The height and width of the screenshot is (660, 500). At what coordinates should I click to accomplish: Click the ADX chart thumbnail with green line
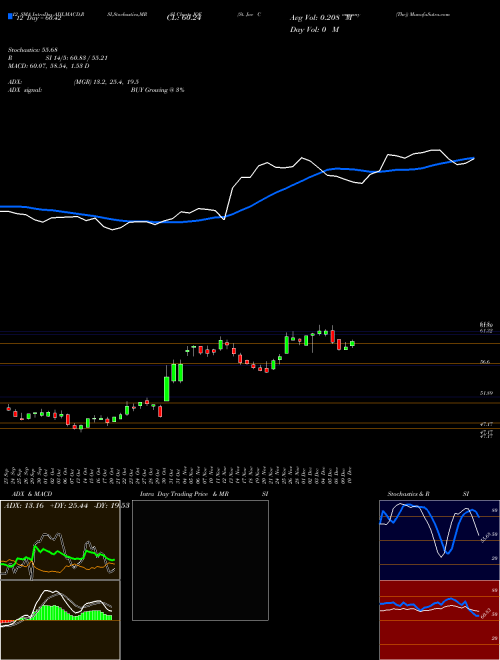click(x=60, y=540)
